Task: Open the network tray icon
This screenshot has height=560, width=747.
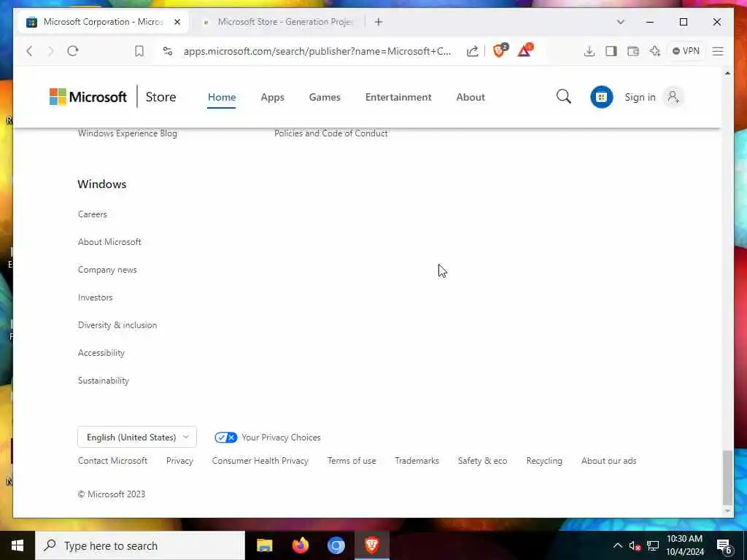Action: pyautogui.click(x=653, y=545)
